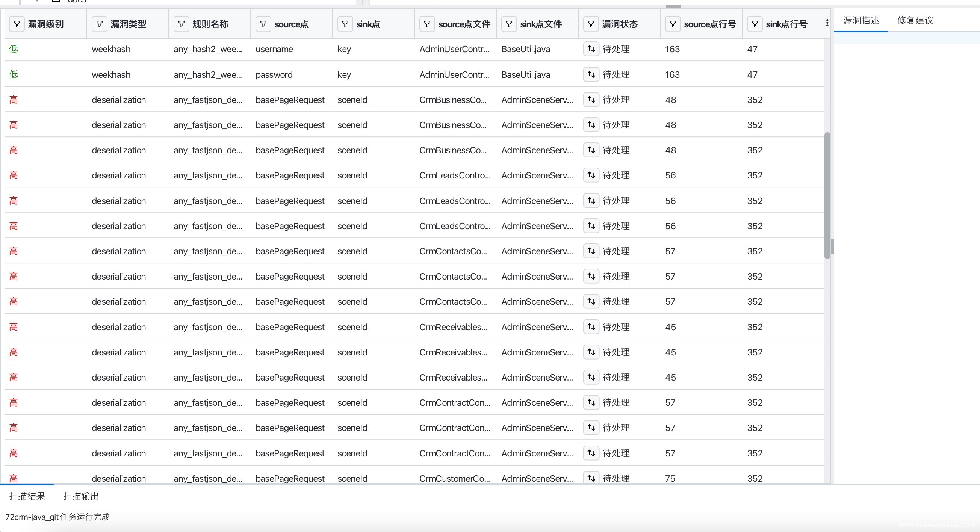The image size is (980, 532).
Task: Click the vertical table scrollbar thumb
Action: [x=827, y=195]
